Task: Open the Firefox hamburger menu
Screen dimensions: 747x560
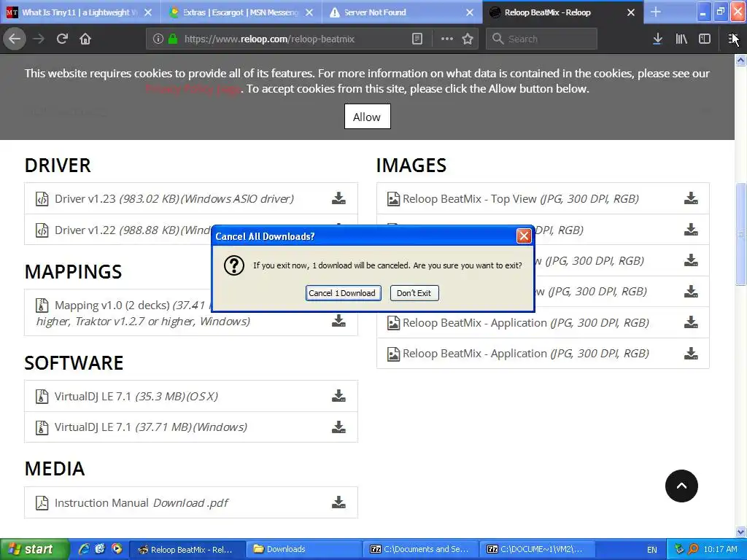Action: coord(732,39)
